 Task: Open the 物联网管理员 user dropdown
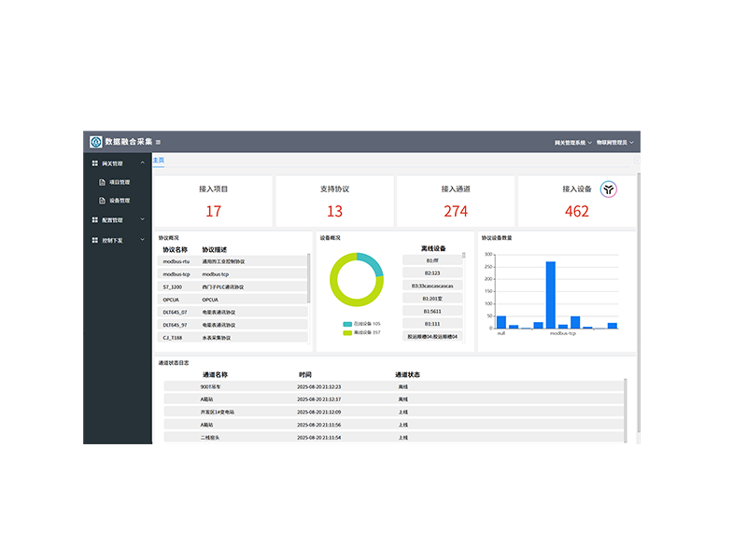[x=614, y=143]
